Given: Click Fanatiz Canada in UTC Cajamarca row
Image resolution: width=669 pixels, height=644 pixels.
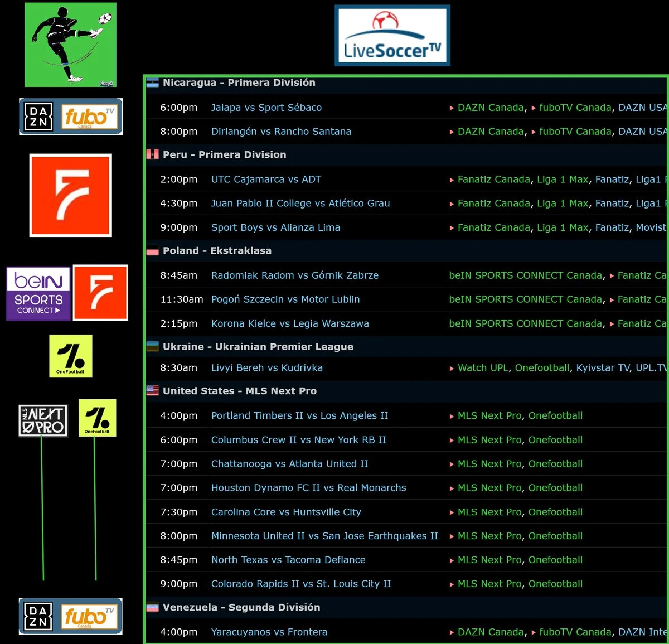Looking at the screenshot, I should (494, 180).
